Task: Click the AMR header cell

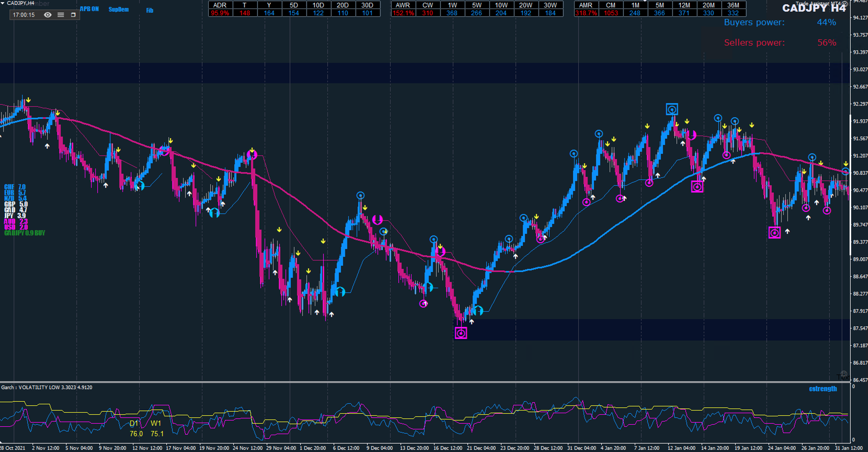Action: pos(586,5)
